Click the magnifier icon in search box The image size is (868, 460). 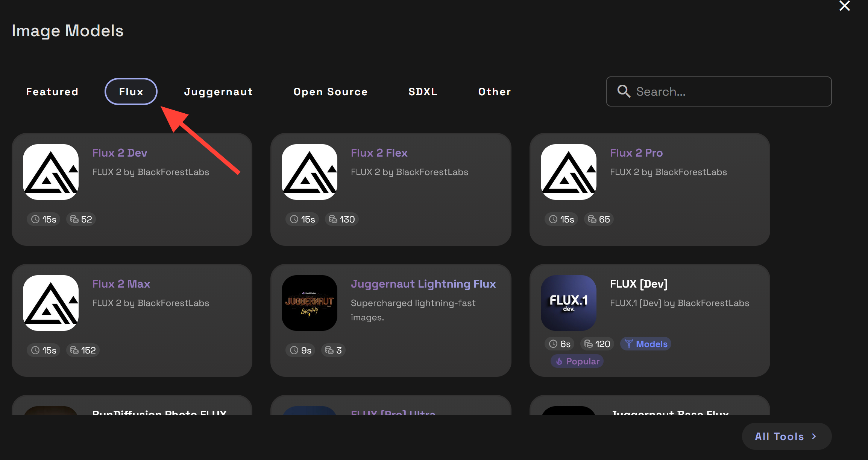[x=624, y=91]
